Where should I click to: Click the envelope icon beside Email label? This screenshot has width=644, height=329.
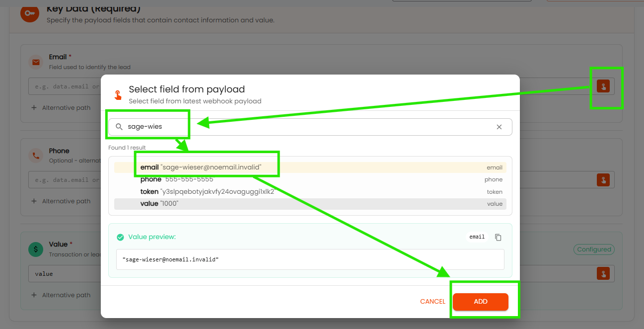[36, 62]
